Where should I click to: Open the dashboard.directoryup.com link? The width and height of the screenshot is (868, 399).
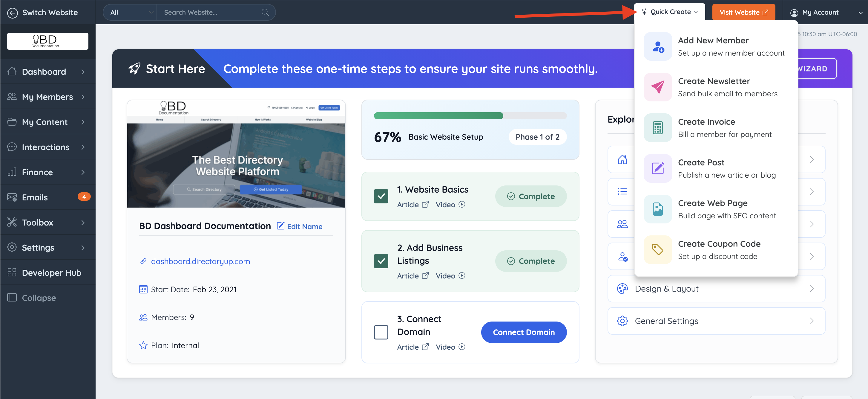[200, 261]
